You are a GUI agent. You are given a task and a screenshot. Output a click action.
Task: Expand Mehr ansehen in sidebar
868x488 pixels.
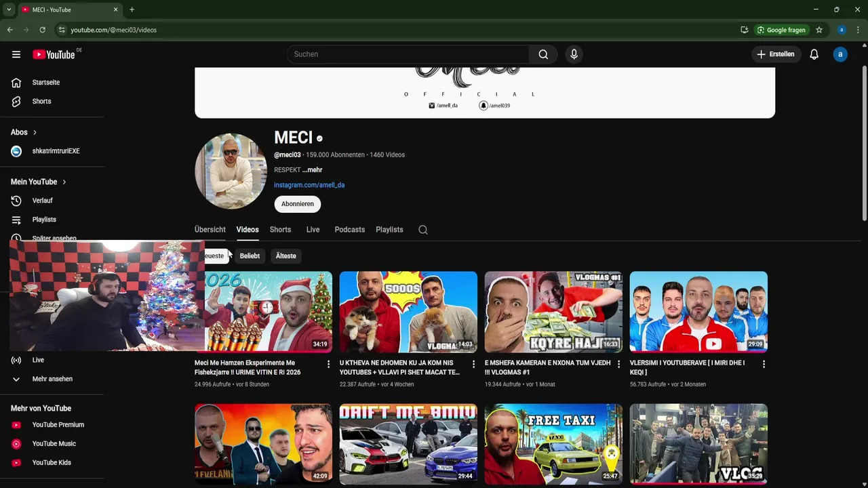(x=52, y=379)
